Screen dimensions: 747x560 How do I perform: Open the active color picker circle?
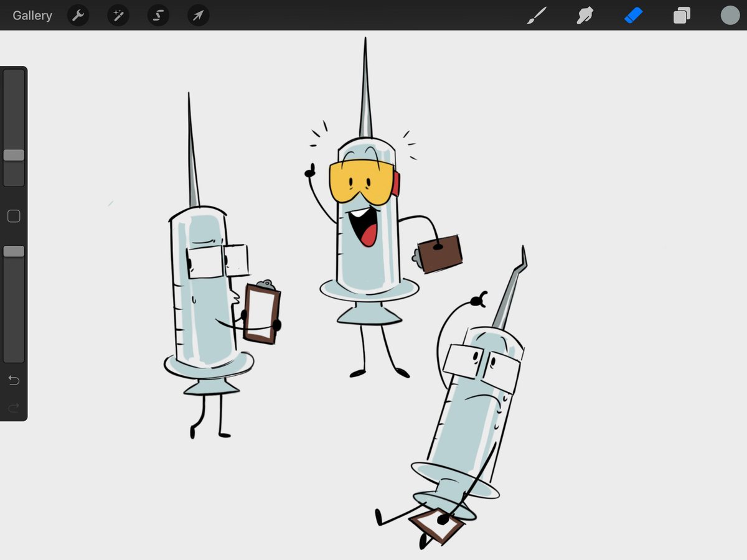(x=730, y=16)
